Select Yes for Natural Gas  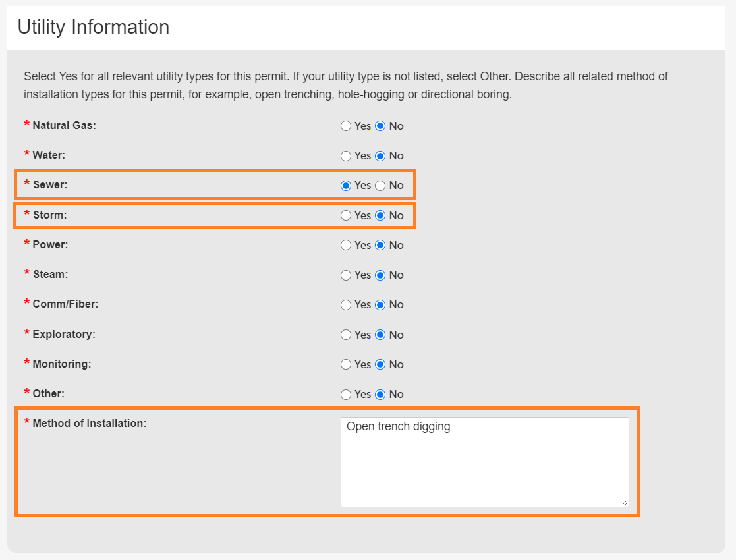346,126
